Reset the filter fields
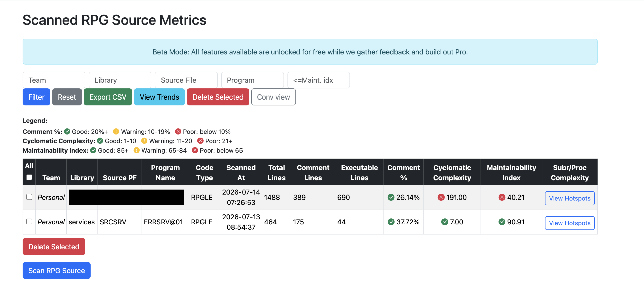 (x=67, y=97)
